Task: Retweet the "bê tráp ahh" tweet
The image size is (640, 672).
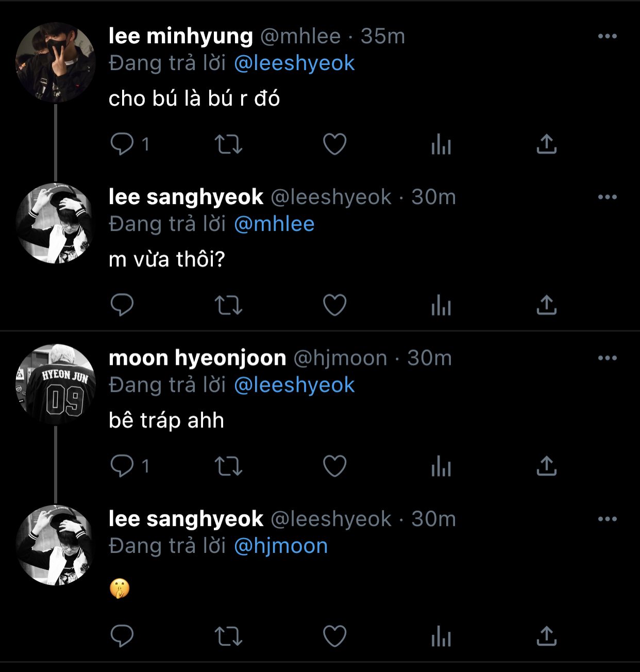Action: [x=228, y=466]
